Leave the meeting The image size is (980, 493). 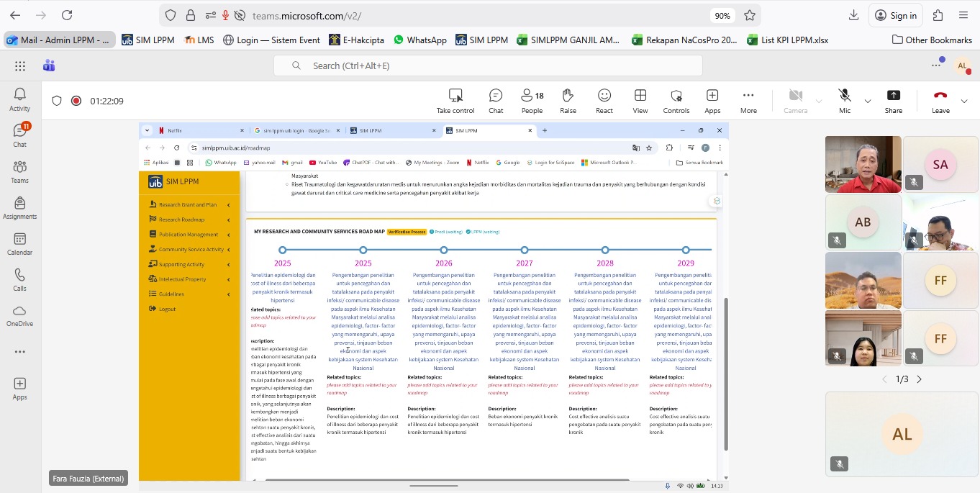click(x=940, y=101)
